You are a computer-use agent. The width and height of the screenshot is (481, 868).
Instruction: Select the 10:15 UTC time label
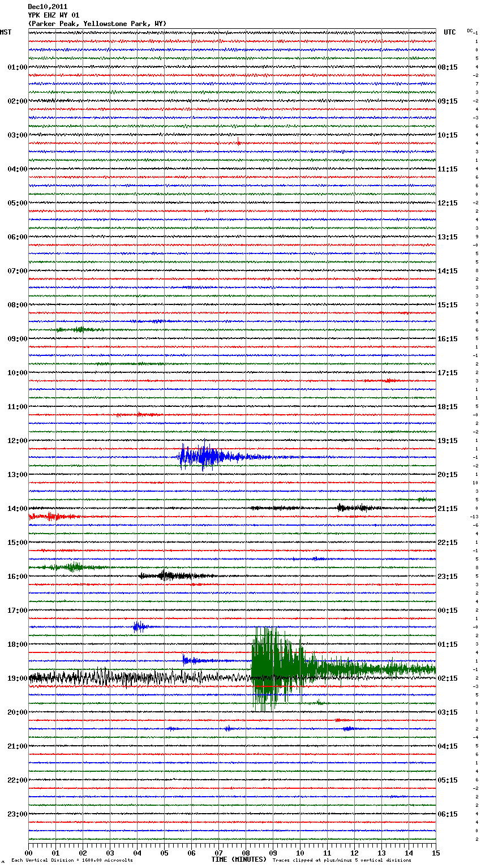point(448,135)
